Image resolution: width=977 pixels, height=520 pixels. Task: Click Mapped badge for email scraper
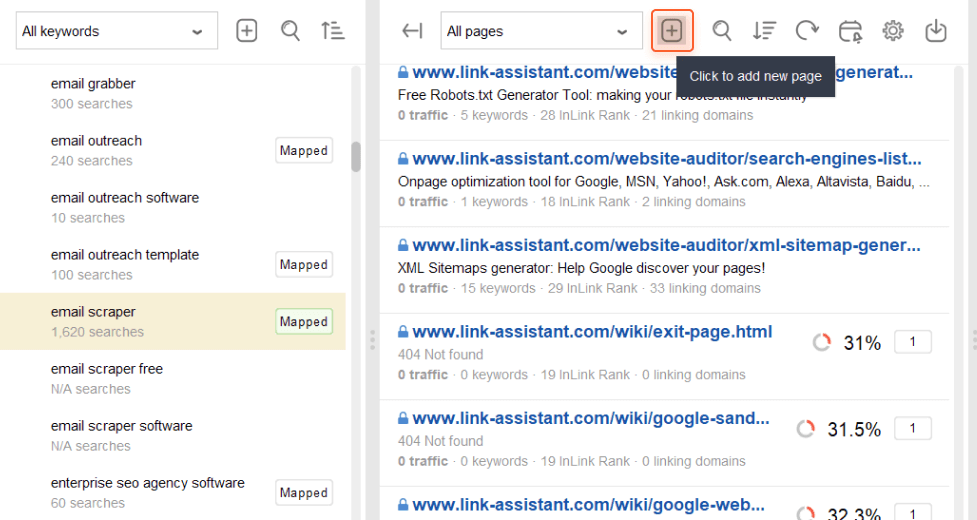tap(304, 322)
